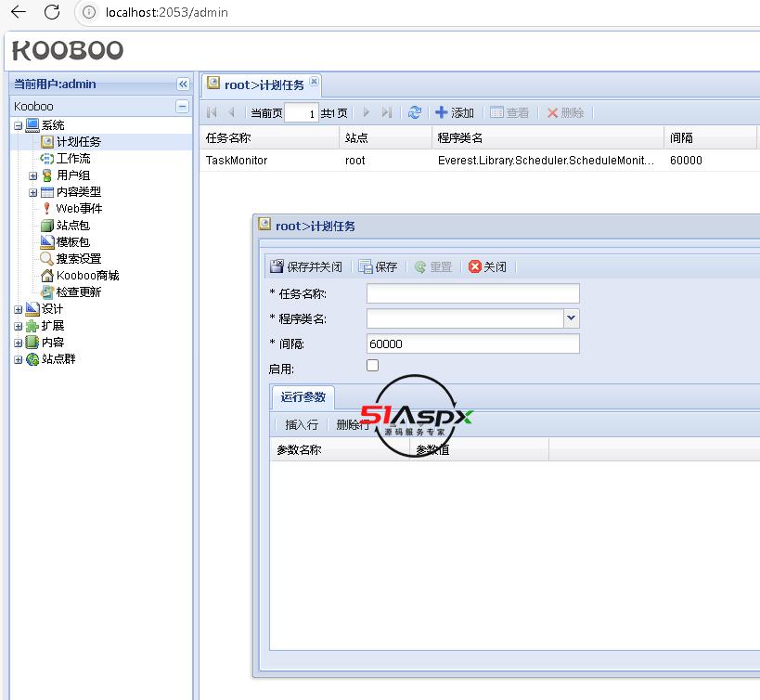Expand the 设计 tree node

tap(18, 309)
